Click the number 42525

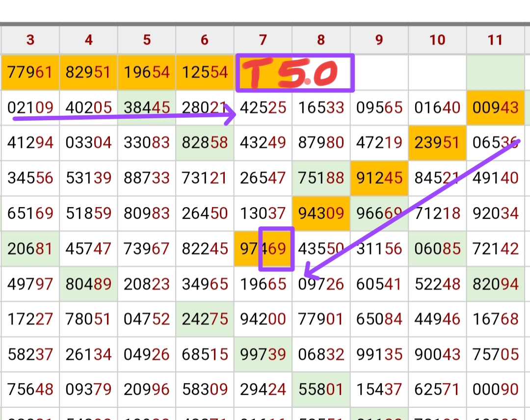[x=263, y=108]
